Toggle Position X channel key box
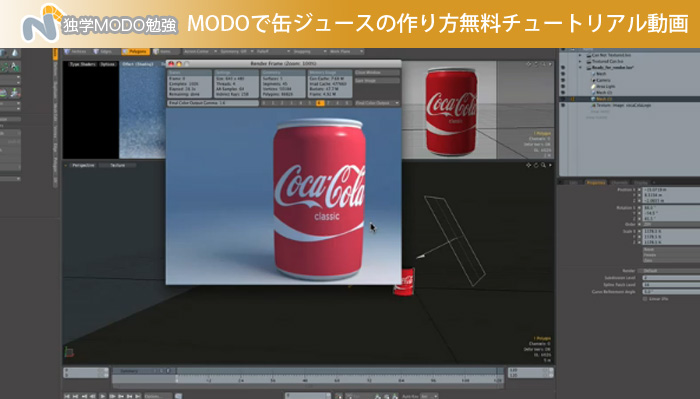Screen dimensions: 700x399 click(x=639, y=190)
